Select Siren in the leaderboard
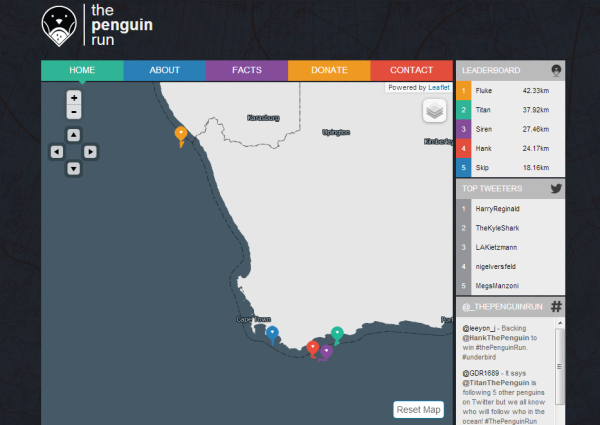 click(x=484, y=129)
